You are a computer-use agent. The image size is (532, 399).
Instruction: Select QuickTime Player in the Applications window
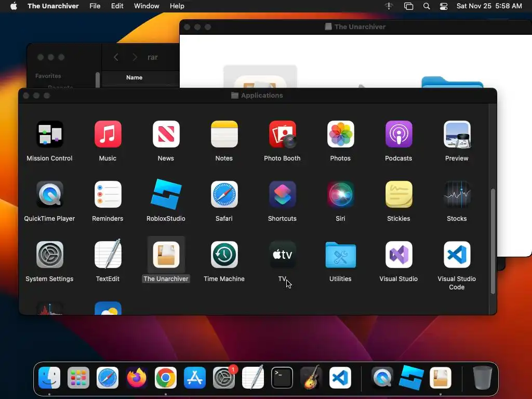(49, 194)
